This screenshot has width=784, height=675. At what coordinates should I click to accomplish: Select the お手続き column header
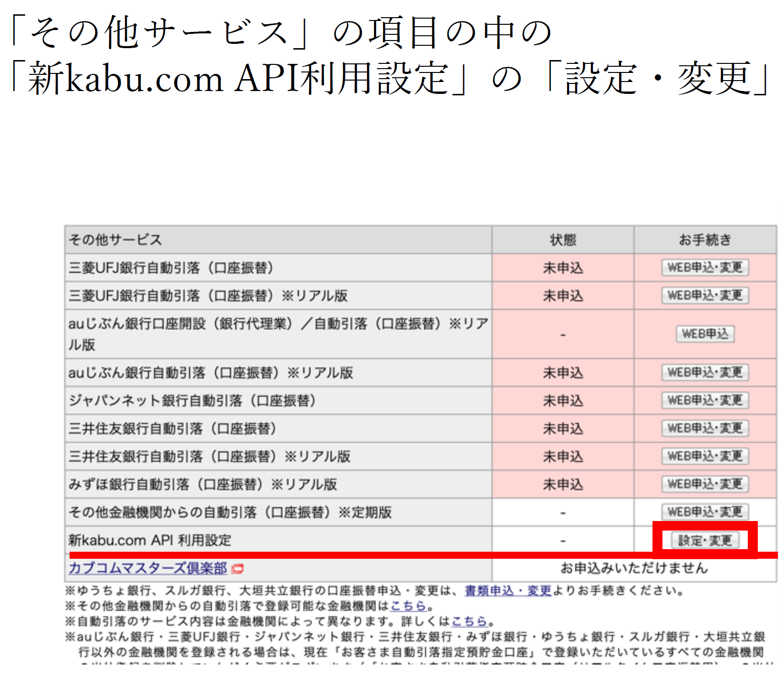pyautogui.click(x=705, y=240)
